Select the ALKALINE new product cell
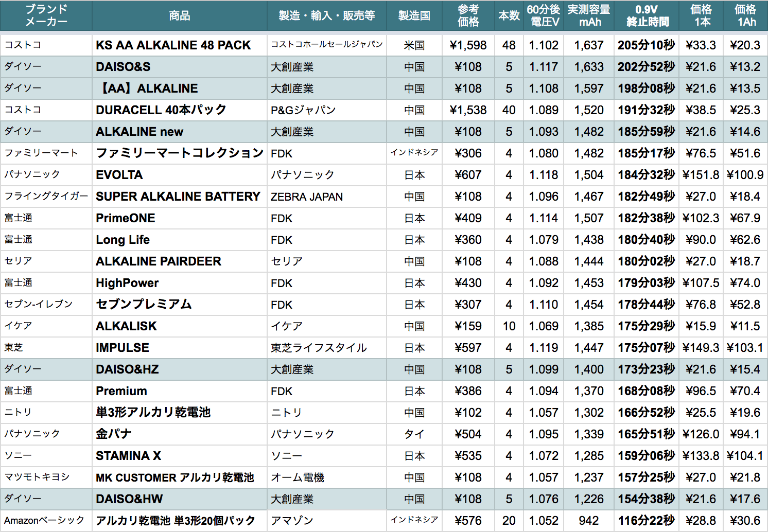 180,132
